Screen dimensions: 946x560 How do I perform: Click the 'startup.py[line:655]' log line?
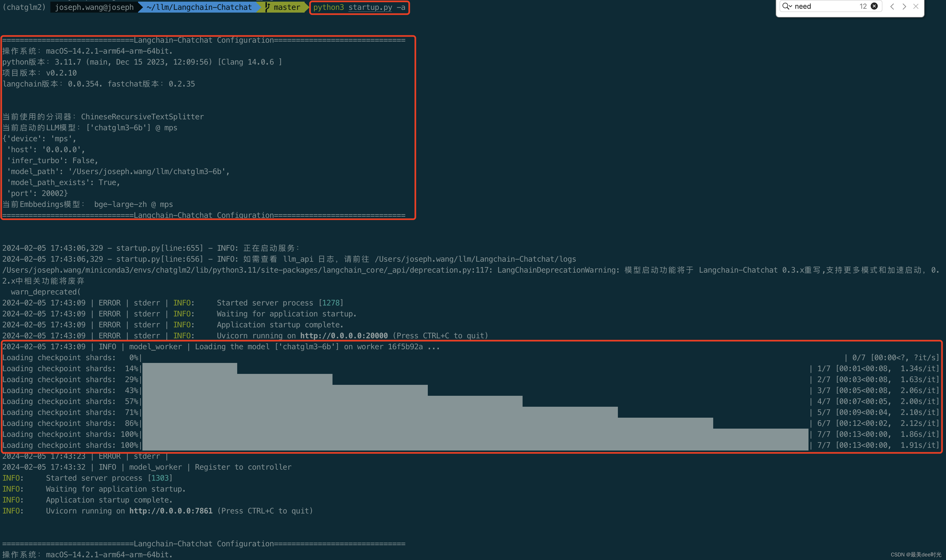pos(151,248)
